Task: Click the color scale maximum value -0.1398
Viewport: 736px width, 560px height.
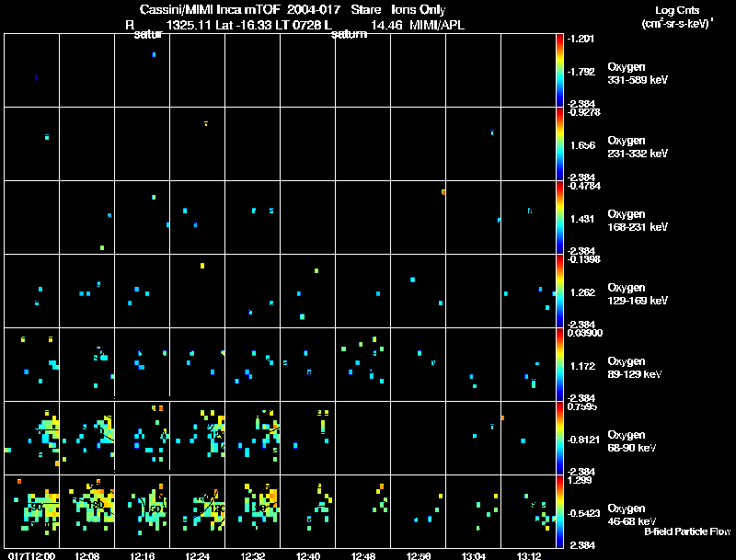Action: pos(584,259)
